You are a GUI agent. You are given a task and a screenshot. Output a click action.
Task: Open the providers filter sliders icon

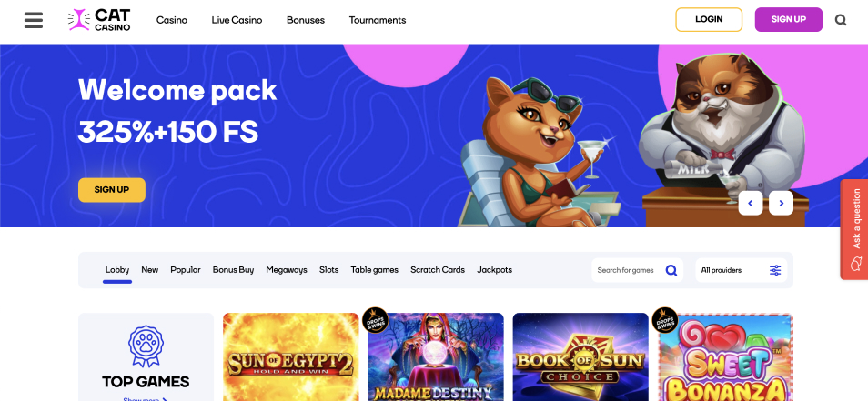(775, 270)
